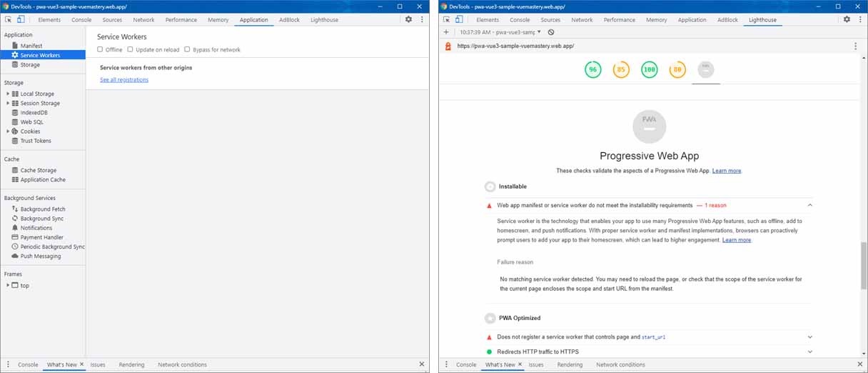The image size is (868, 373).
Task: Open drawer menu dots in left window bottom bar
Action: click(8, 364)
